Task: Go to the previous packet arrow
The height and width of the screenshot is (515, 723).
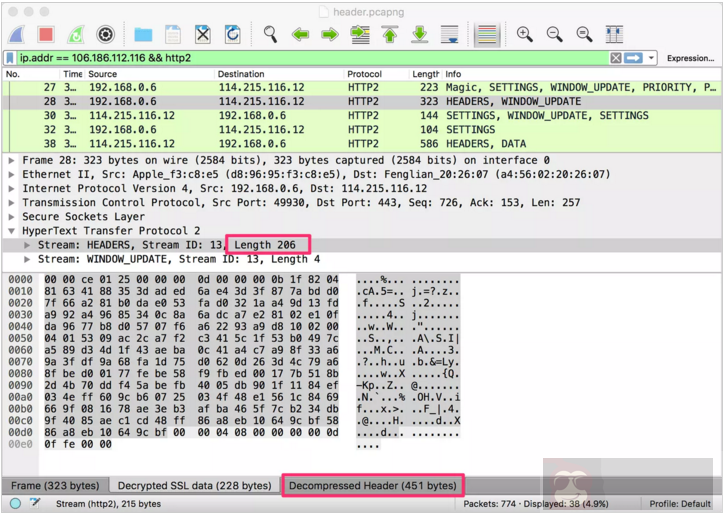Action: click(300, 35)
